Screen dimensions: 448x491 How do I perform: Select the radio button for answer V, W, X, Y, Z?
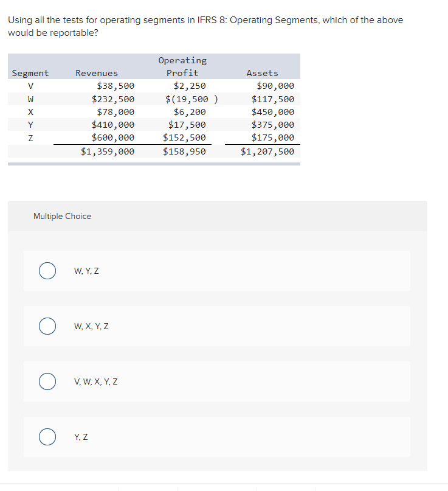(47, 381)
